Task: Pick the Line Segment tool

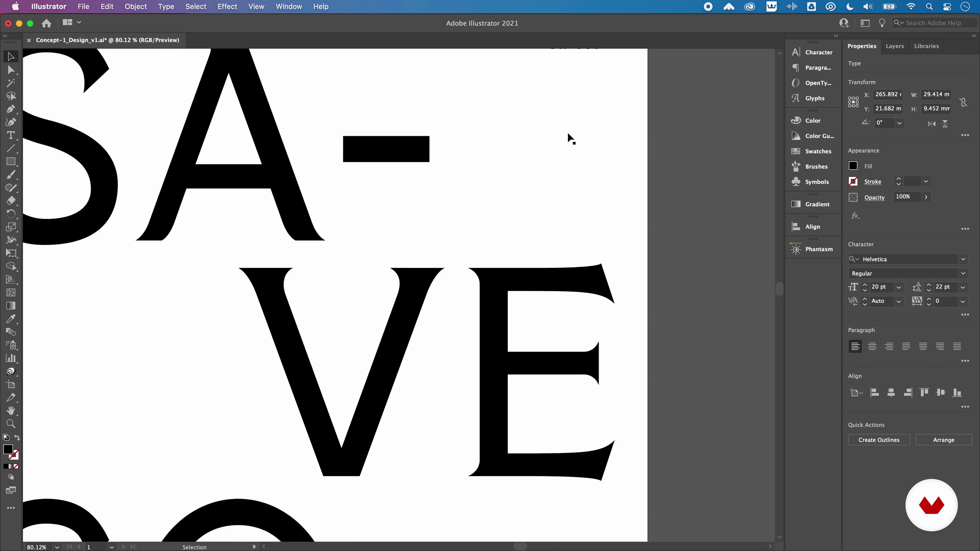Action: tap(11, 148)
